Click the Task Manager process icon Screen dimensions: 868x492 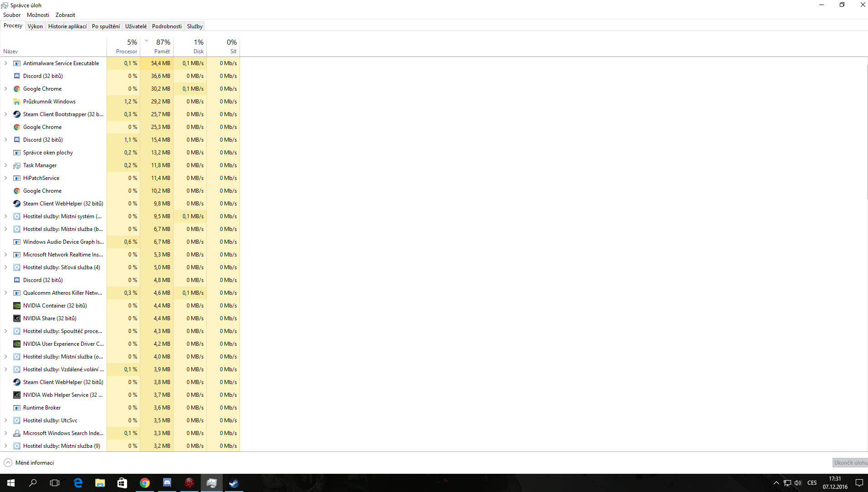point(17,165)
